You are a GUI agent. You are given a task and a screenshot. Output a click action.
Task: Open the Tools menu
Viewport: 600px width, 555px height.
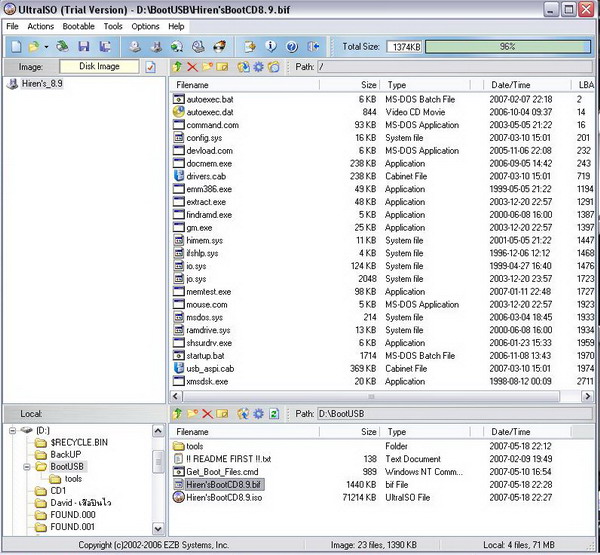[x=113, y=26]
